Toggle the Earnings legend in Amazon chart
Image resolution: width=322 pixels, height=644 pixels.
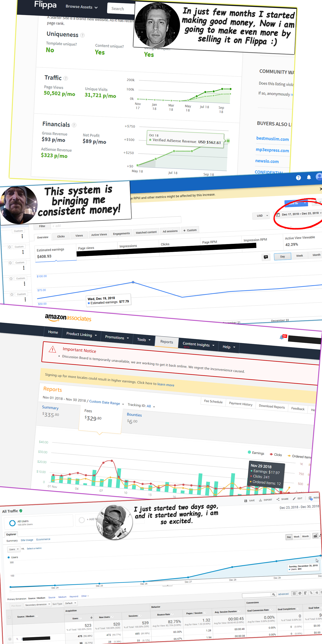coord(256,453)
